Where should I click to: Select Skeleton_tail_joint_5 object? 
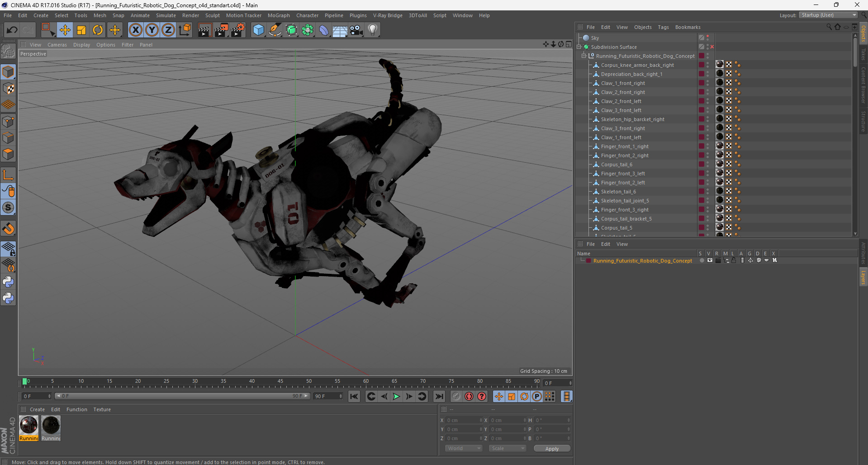pos(625,201)
